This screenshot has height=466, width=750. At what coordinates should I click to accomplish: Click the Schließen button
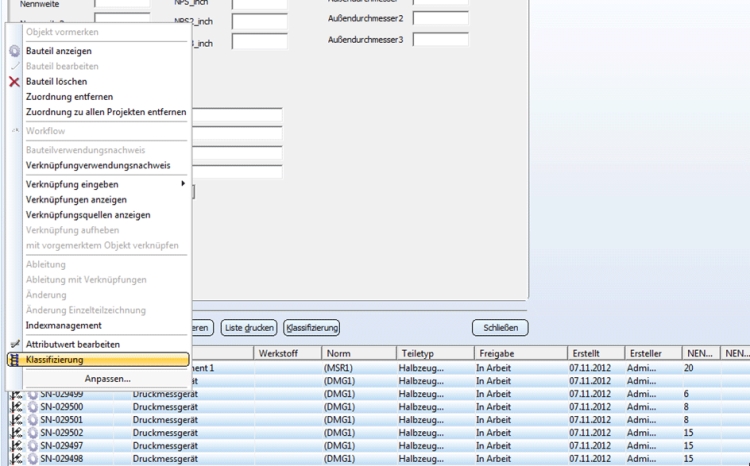point(500,328)
